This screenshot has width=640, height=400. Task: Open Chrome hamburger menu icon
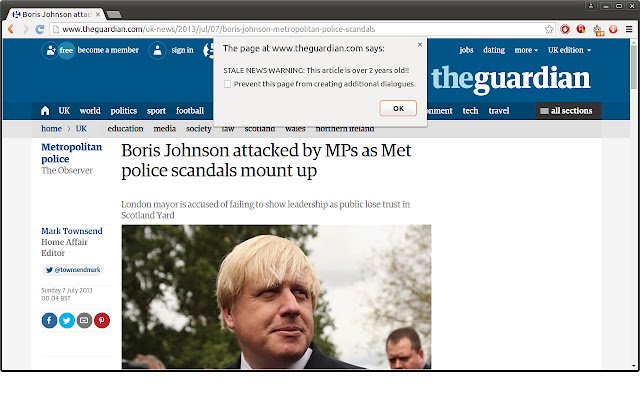point(629,29)
